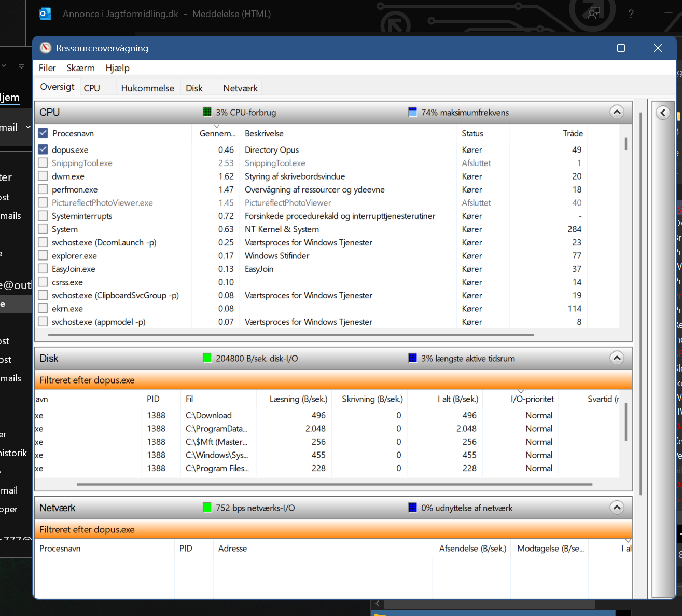This screenshot has width=682, height=616.
Task: Click the Outlook icon in the message window
Action: point(45,14)
